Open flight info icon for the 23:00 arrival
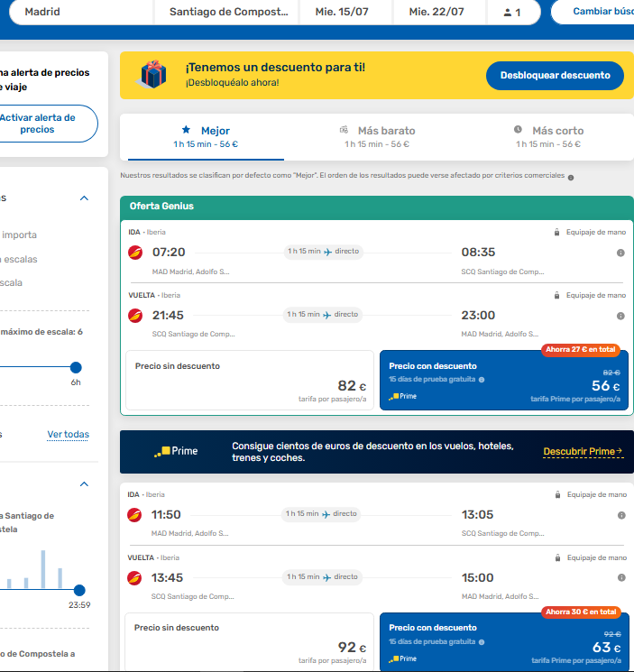Viewport: 634px width, 672px height. (620, 316)
